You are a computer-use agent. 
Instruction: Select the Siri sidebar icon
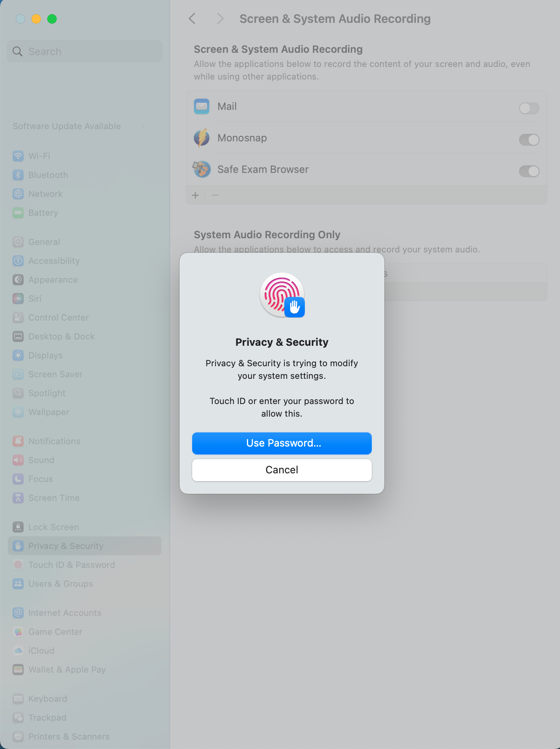tap(18, 298)
